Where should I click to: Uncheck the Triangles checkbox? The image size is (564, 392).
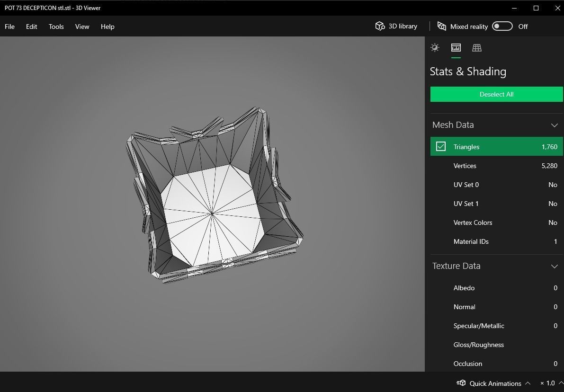coord(441,146)
